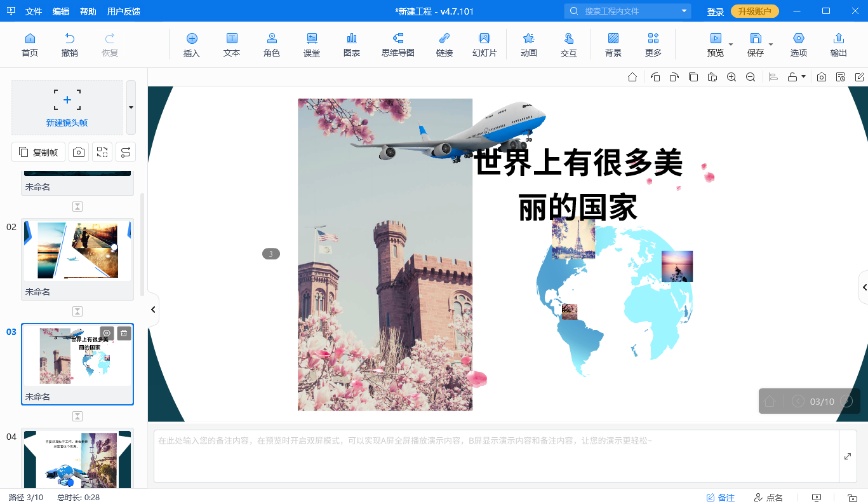Click the 输出 export button
Viewport: 868px width, 504px height.
[839, 45]
